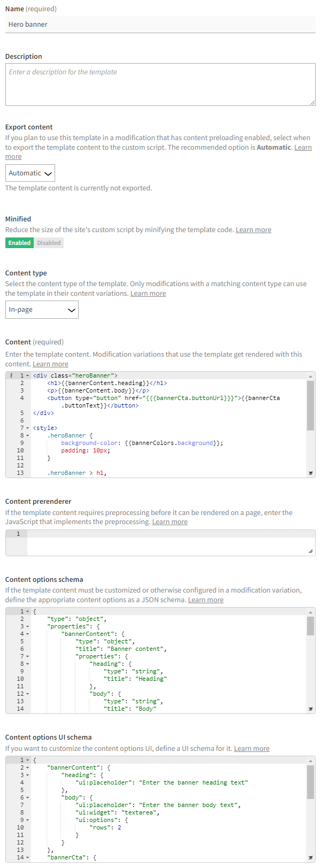Image resolution: width=321 pixels, height=868 pixels.
Task: Click the info icon in the Content editor gutter
Action: 11,375
